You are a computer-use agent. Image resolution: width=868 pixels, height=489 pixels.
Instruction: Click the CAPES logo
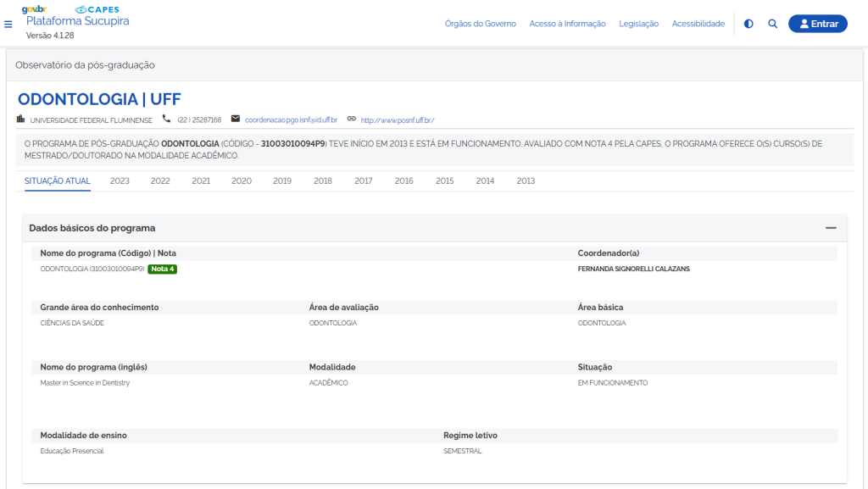[97, 9]
